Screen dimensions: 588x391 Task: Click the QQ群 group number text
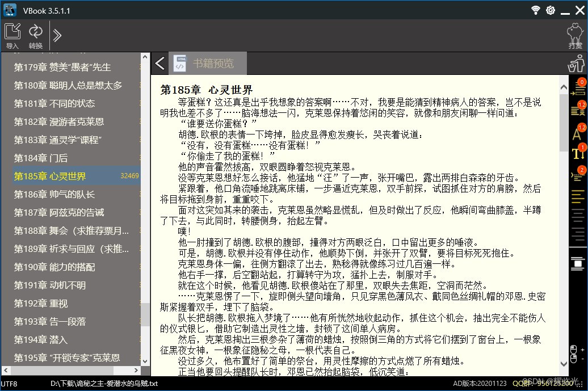pyautogui.click(x=543, y=383)
